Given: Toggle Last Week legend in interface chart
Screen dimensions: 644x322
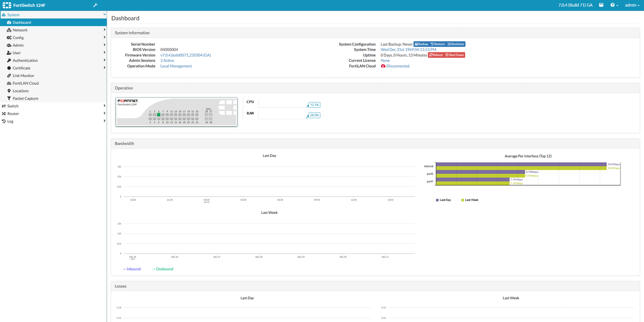Looking at the screenshot, I should click(x=470, y=200).
